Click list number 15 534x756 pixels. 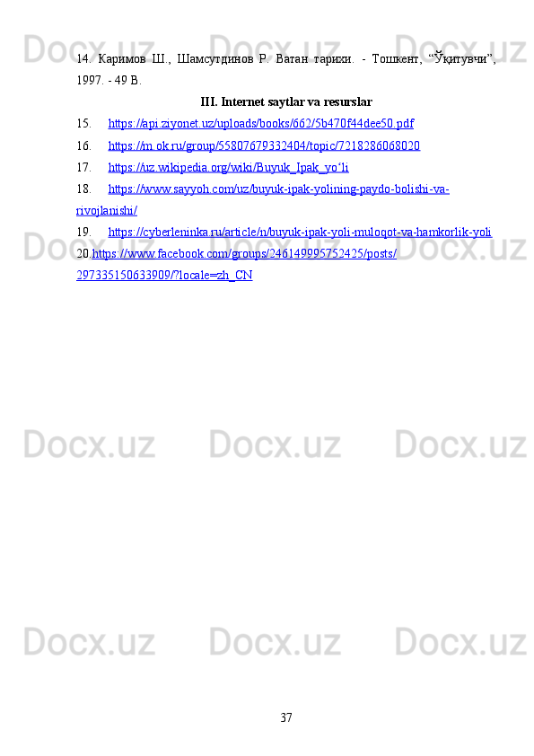coord(83,124)
